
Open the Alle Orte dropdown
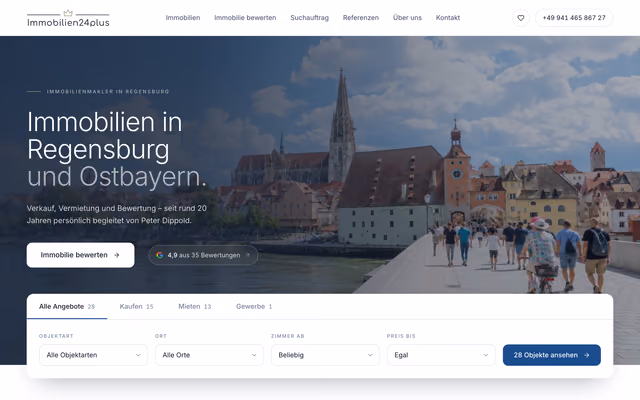(209, 355)
